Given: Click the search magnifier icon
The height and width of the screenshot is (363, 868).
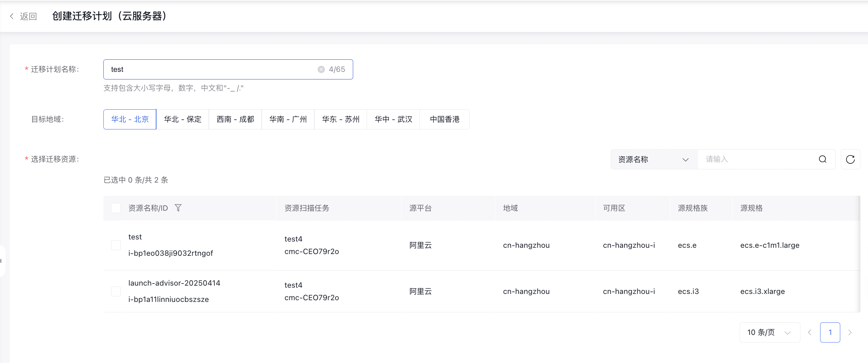Looking at the screenshot, I should [823, 159].
